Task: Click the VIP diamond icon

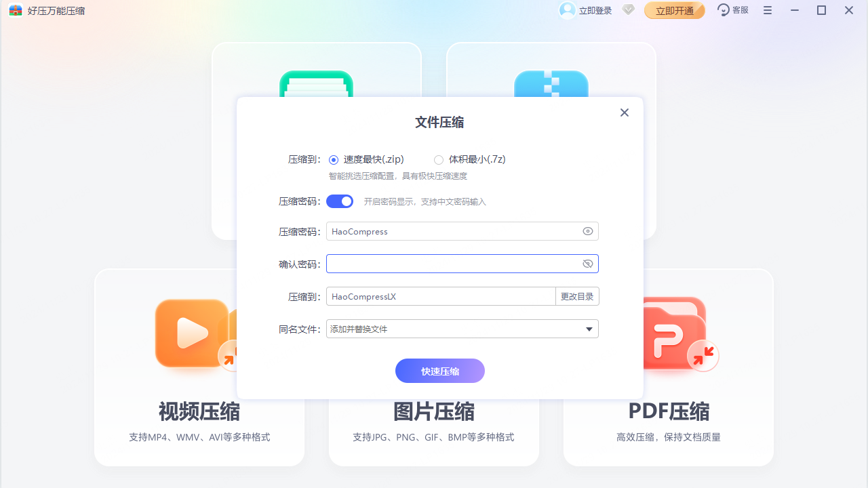Action: (x=628, y=10)
